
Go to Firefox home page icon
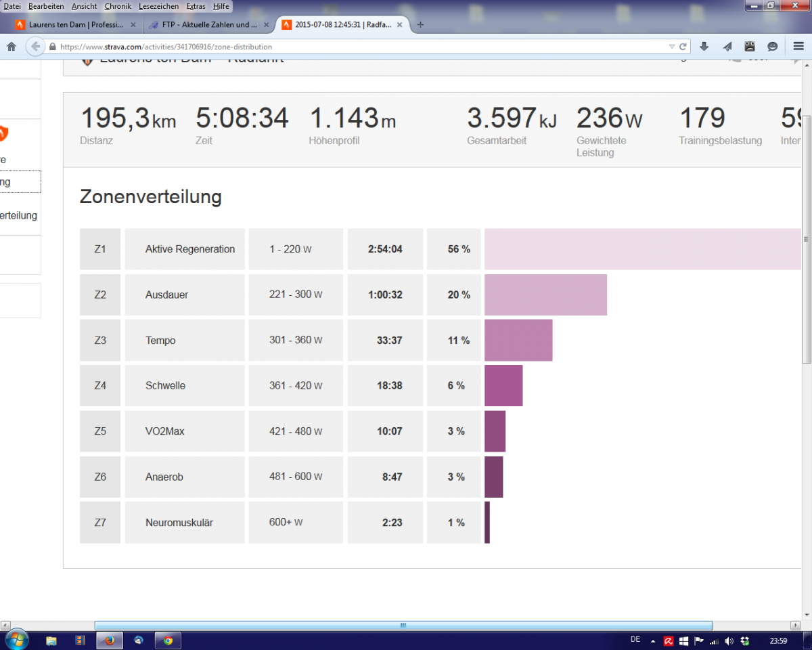pos(11,47)
